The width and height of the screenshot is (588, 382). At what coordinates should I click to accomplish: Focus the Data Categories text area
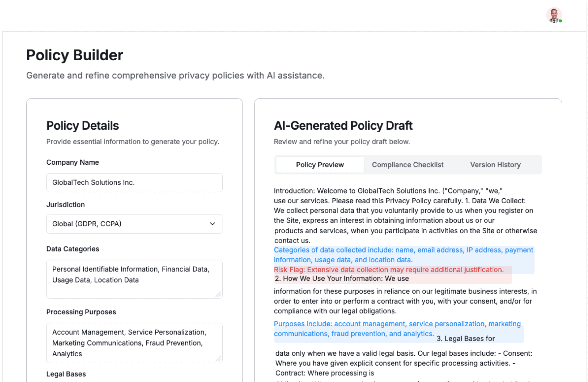tap(134, 279)
